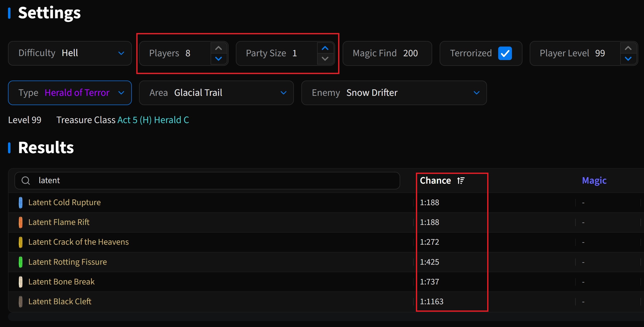
Task: Decrease Players count with down arrow
Action: click(x=219, y=59)
